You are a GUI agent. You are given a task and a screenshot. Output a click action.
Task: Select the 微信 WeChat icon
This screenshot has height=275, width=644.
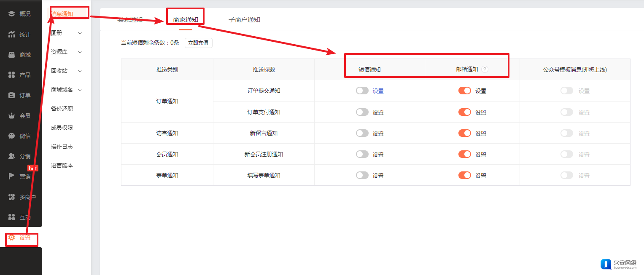click(12, 136)
